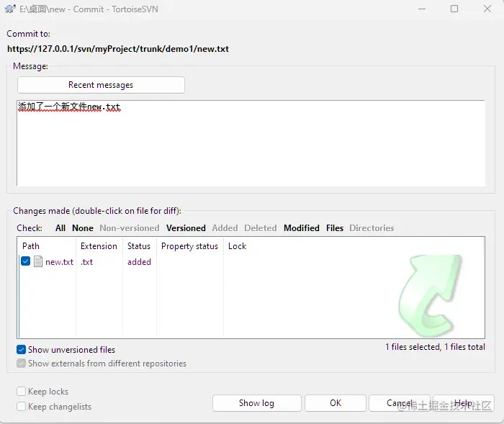This screenshot has height=424, width=504.
Task: Select Non-versioned check filter
Action: 130,228
